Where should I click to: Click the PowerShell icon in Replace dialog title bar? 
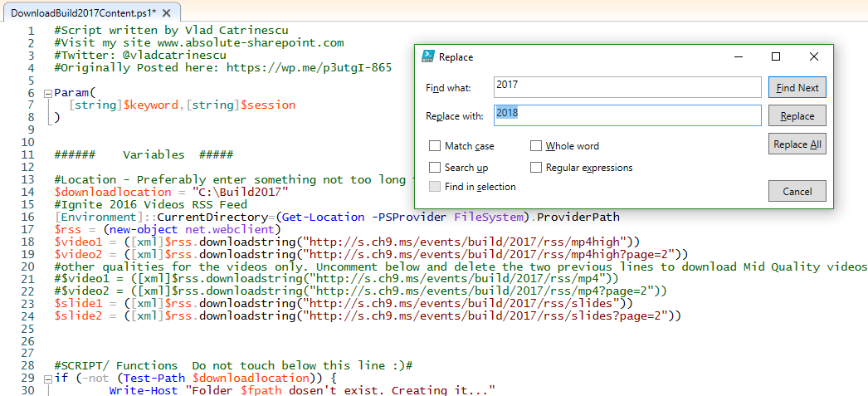coord(427,56)
